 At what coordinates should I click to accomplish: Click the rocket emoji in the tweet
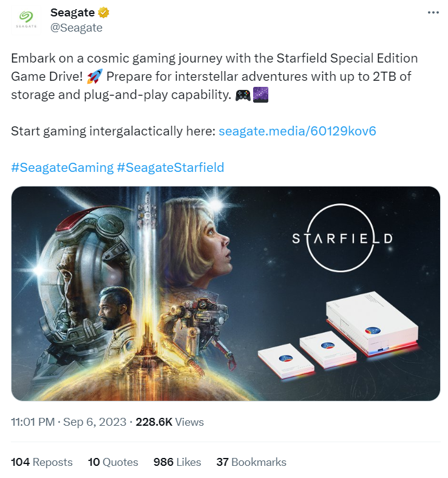[96, 77]
